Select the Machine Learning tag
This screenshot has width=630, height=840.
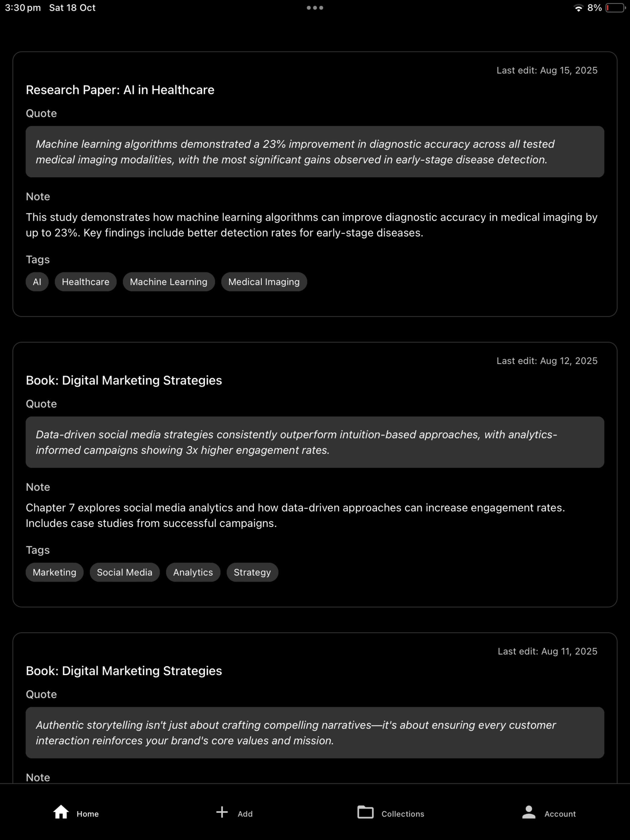(x=168, y=282)
